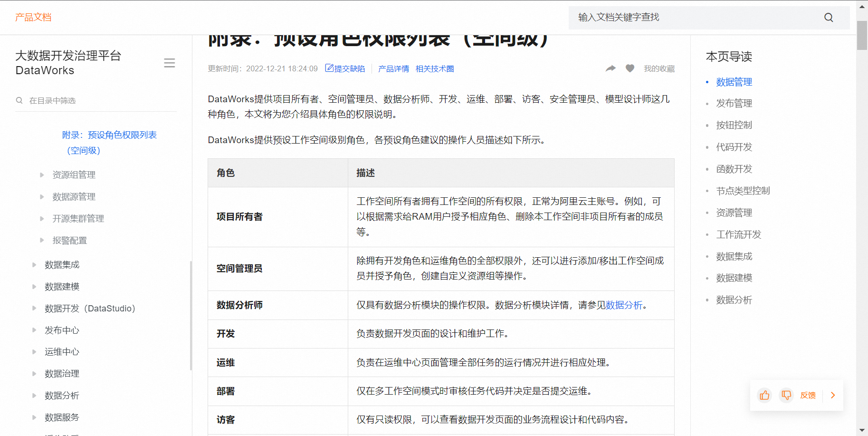The width and height of the screenshot is (868, 436).
Task: Jump to 函数开发 in 本页导读
Action: coord(734,169)
